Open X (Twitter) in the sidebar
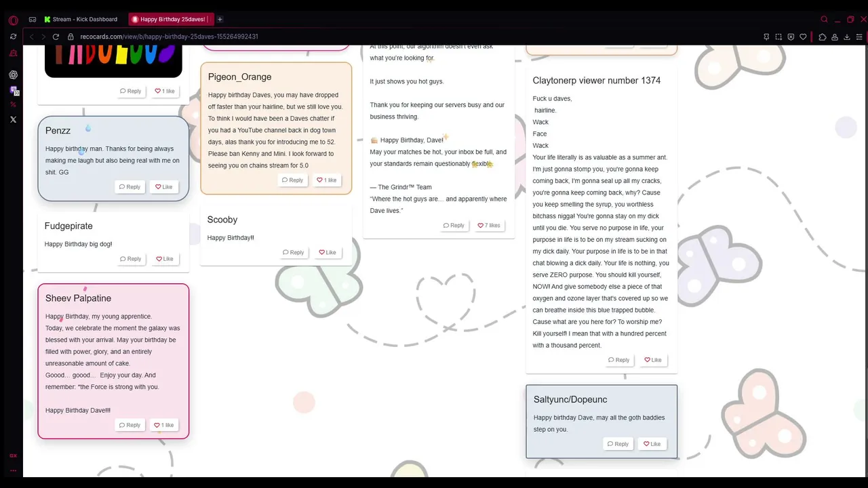The width and height of the screenshot is (868, 488). (x=13, y=119)
